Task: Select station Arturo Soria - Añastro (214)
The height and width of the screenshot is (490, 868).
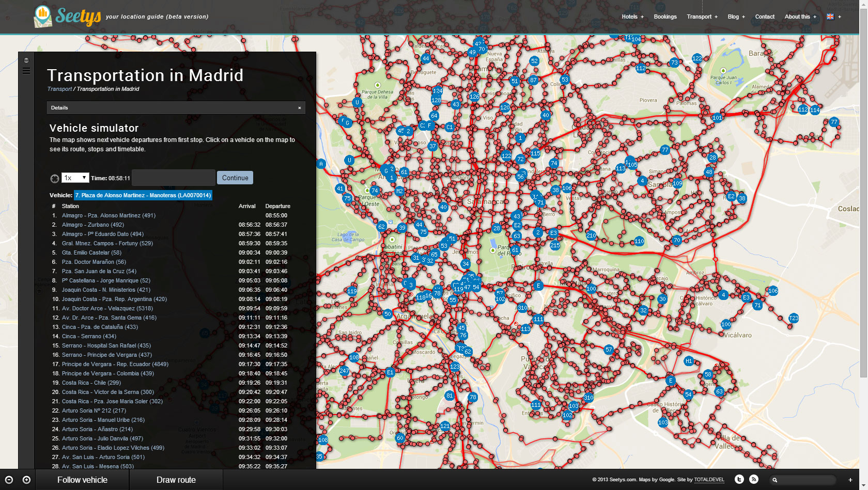Action: coord(97,429)
